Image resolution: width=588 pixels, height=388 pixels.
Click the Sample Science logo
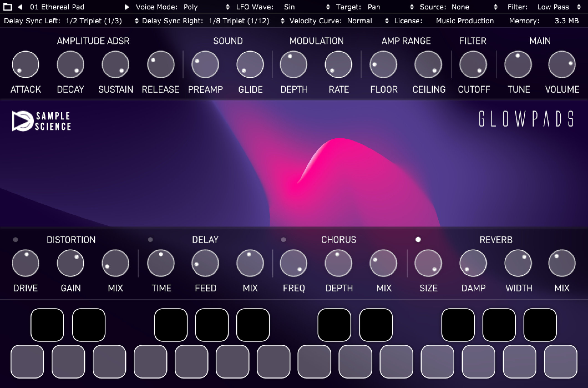(x=42, y=121)
